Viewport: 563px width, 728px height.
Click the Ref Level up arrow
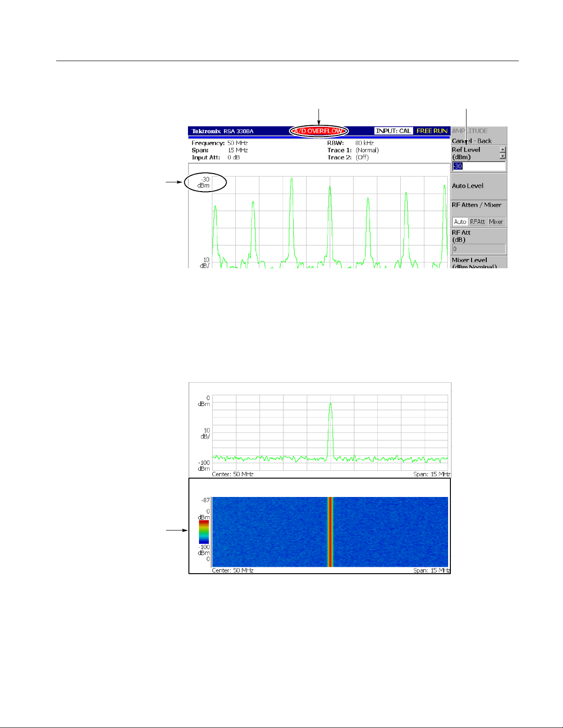[503, 150]
